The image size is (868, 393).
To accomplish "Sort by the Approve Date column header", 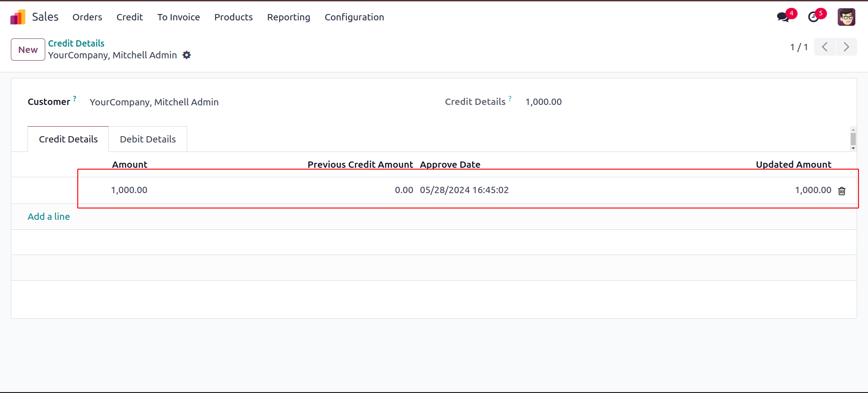I will pyautogui.click(x=450, y=165).
